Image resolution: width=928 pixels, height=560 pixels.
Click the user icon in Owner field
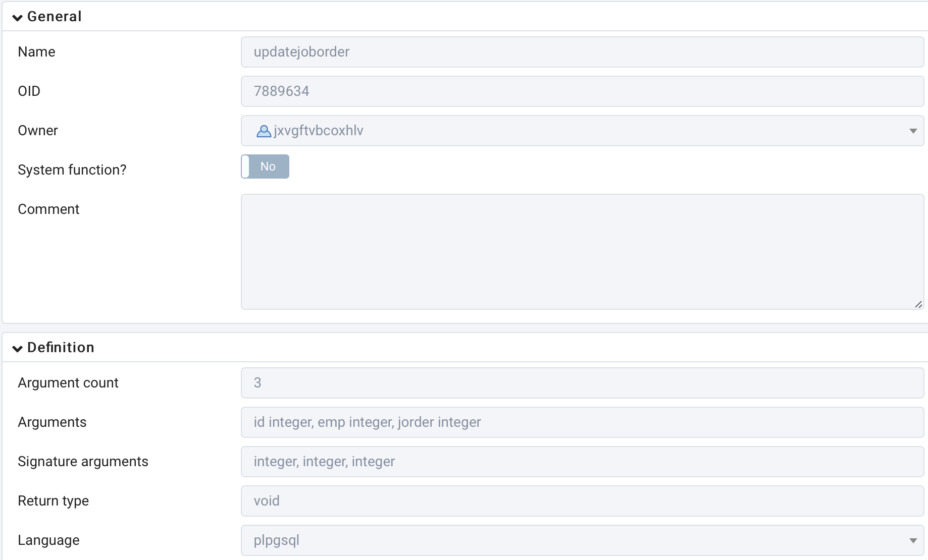coord(264,131)
